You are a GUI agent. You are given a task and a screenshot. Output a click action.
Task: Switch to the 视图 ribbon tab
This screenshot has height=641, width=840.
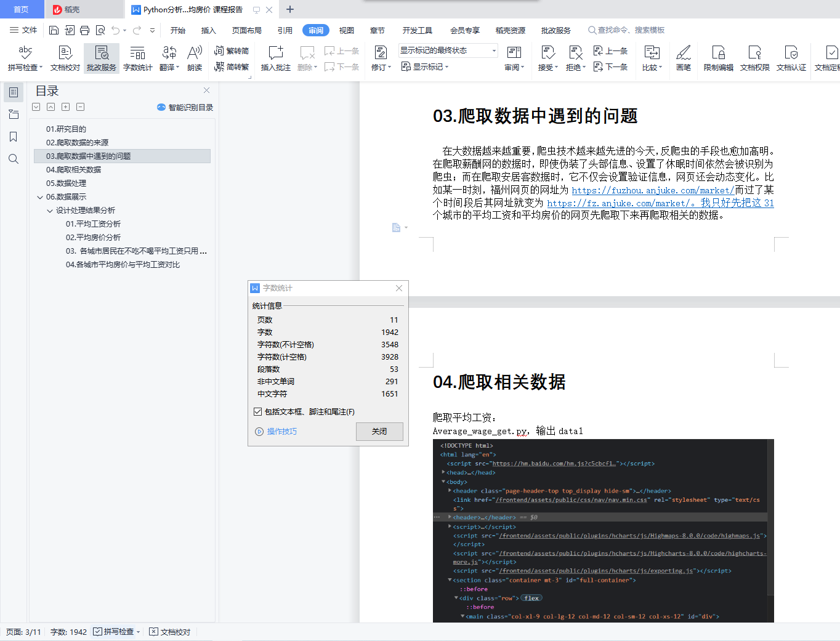tap(347, 30)
